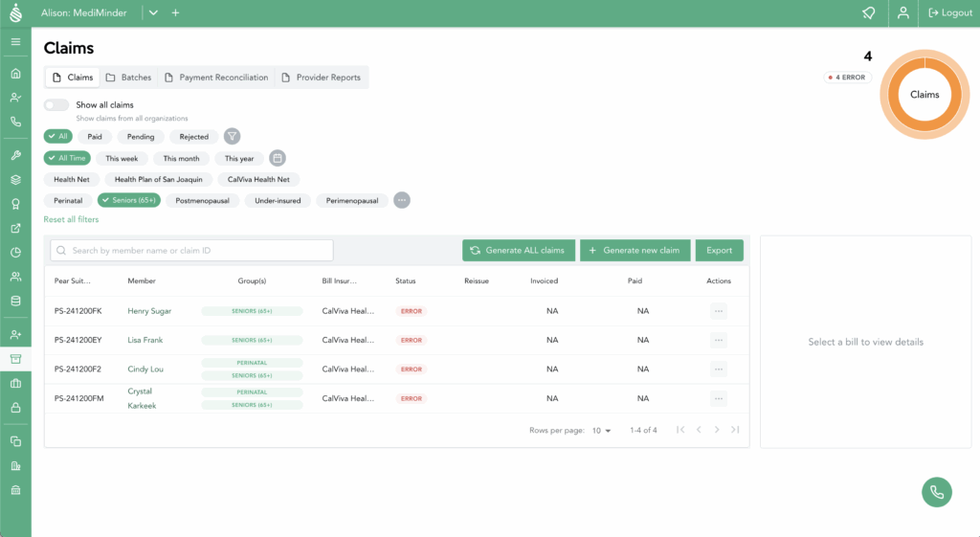Viewport: 980px width, 537px height.
Task: Click the user profile icon in the header
Action: pos(902,12)
